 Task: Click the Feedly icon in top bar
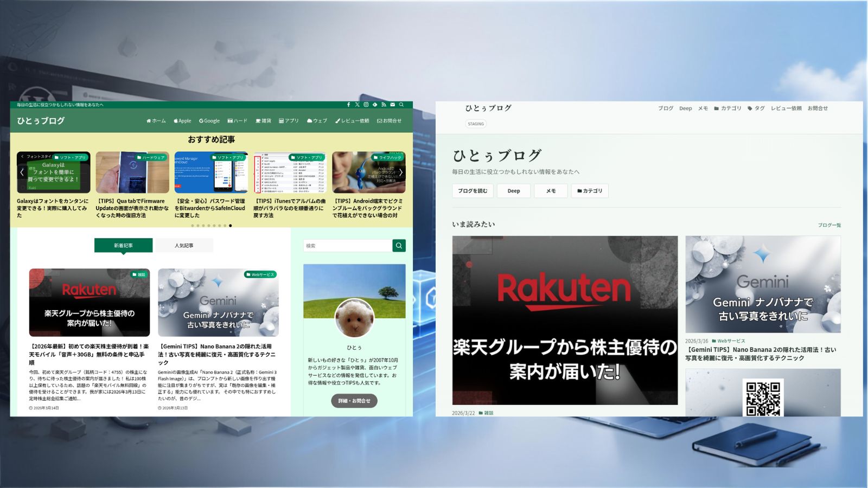[375, 105]
